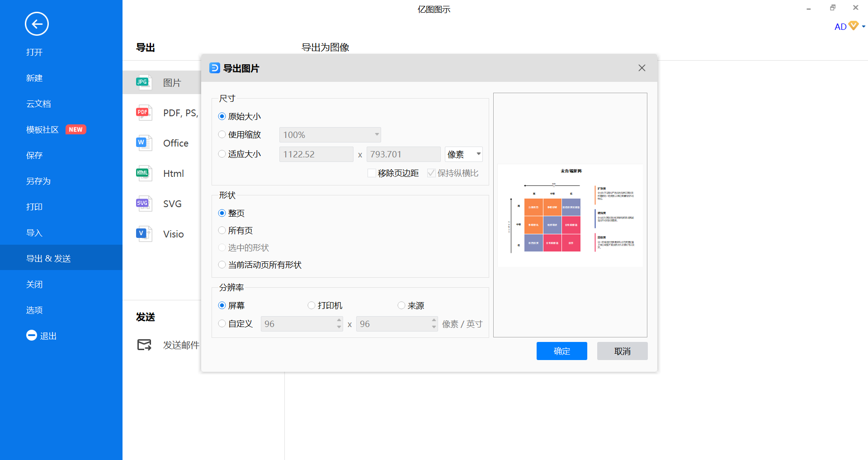Viewport: 868px width, 460px height.
Task: Click 保存 save menu item
Action: tap(34, 155)
